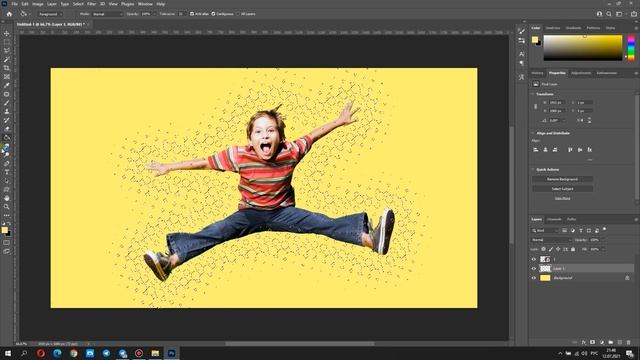Select the Paint Bucket tool
The height and width of the screenshot is (360, 640).
click(x=7, y=138)
